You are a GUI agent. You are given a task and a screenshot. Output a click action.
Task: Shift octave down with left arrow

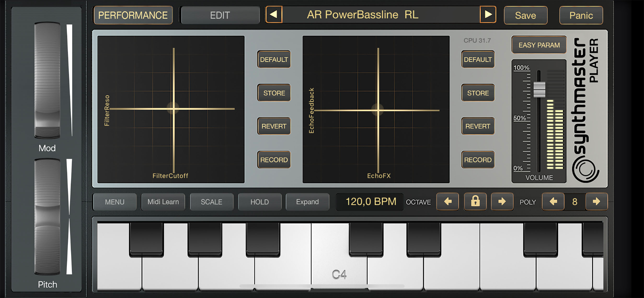point(448,201)
